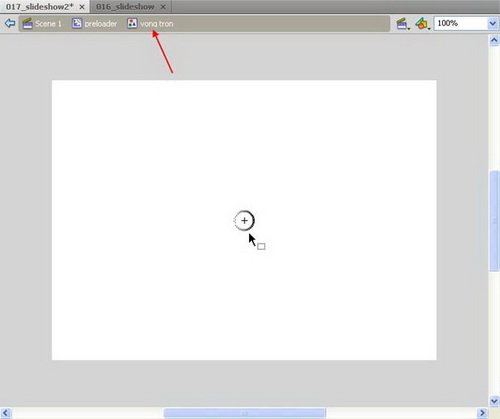Switch to the 017_slideshow2 document tab
The image size is (500, 419).
click(x=39, y=6)
